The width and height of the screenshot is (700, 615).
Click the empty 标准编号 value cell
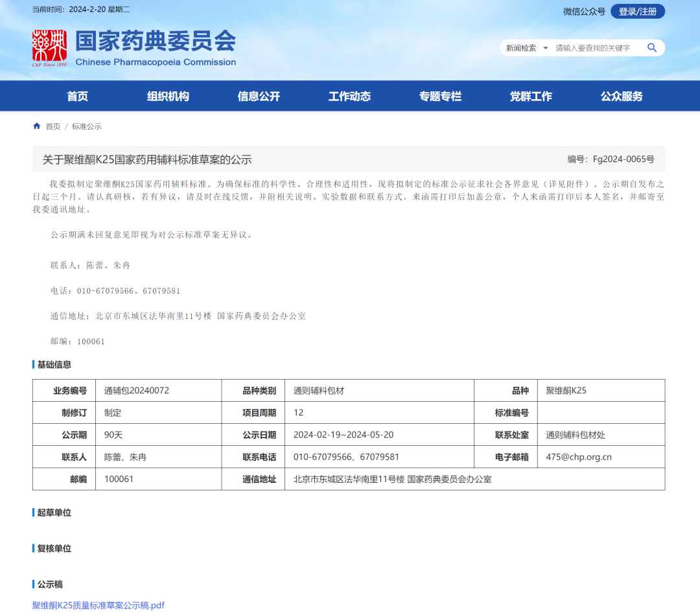(x=601, y=412)
